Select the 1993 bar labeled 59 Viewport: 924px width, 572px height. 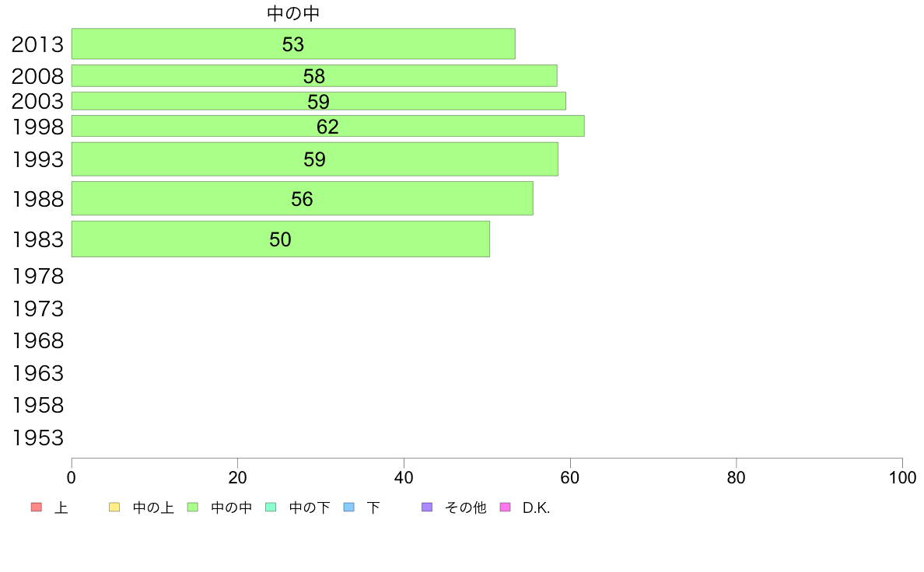click(x=315, y=159)
